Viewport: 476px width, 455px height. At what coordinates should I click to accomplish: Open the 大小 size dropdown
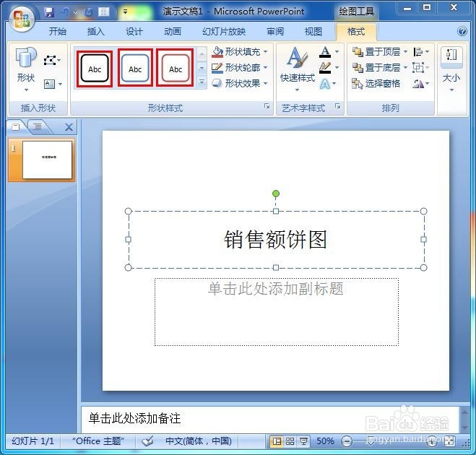(x=451, y=69)
